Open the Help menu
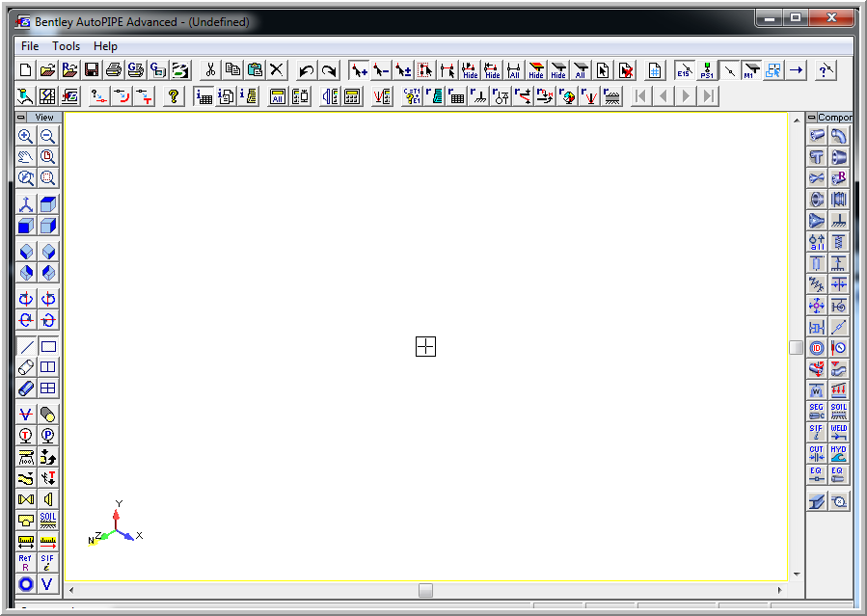The image size is (867, 616). coord(105,46)
